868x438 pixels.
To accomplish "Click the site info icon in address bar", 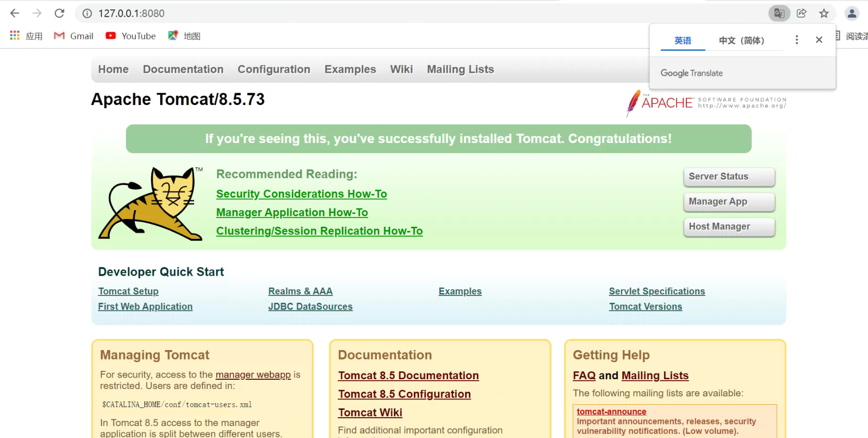I will [87, 14].
